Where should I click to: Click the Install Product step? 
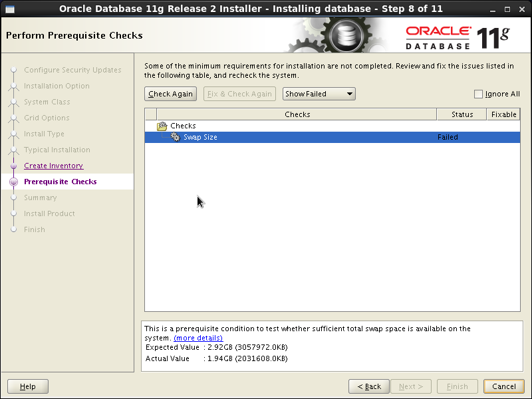(x=49, y=213)
